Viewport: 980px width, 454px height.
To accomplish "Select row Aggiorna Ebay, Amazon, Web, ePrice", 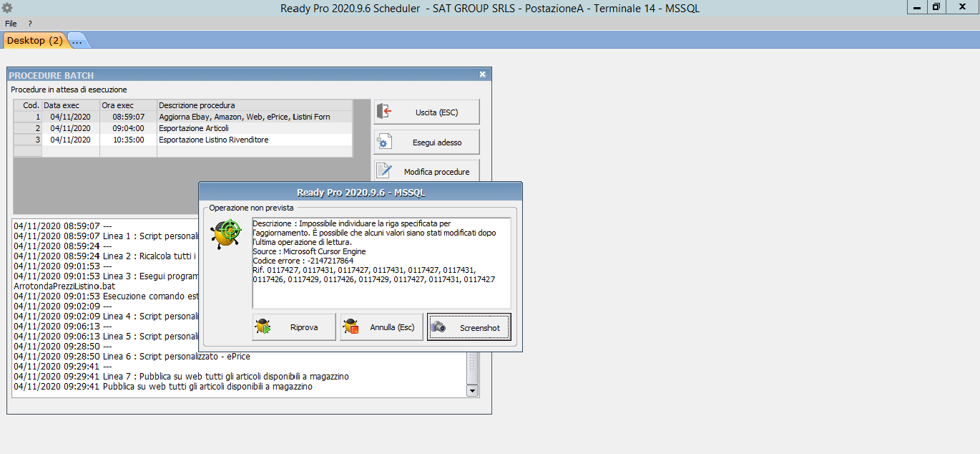I will pos(183,117).
